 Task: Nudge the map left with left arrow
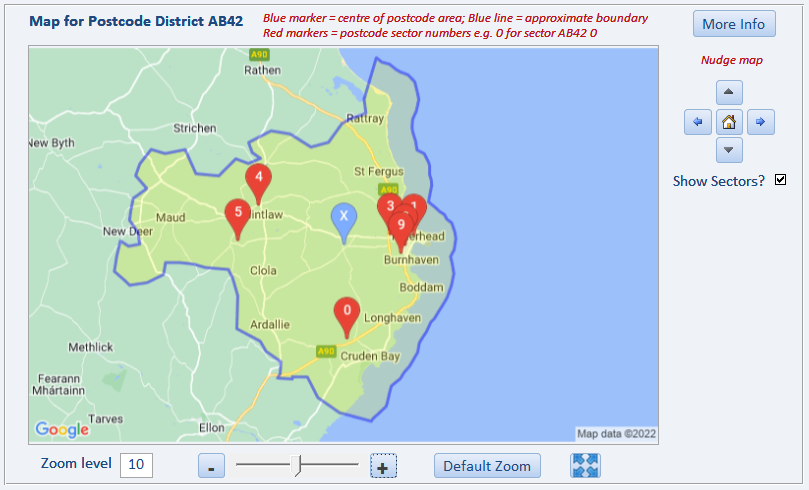point(698,122)
